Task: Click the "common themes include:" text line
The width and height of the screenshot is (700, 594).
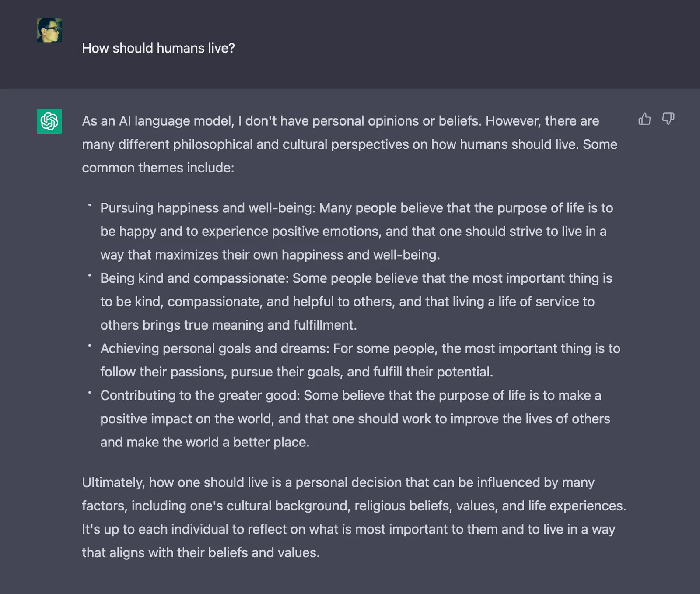Action: 158,168
